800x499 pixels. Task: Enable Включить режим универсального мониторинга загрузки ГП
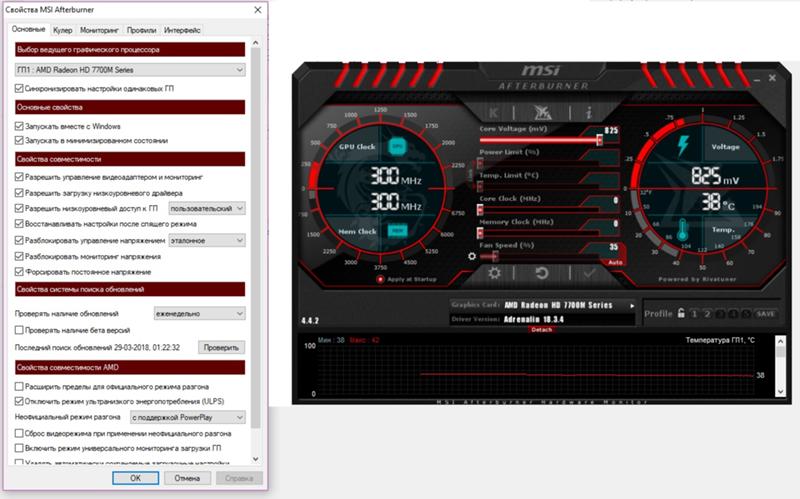point(19,448)
